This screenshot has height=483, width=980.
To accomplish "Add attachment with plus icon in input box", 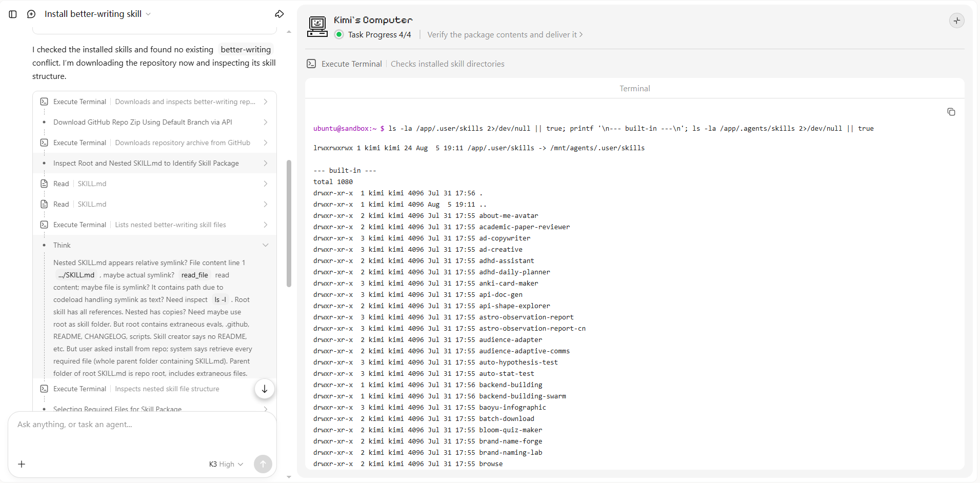I will pos(22,464).
